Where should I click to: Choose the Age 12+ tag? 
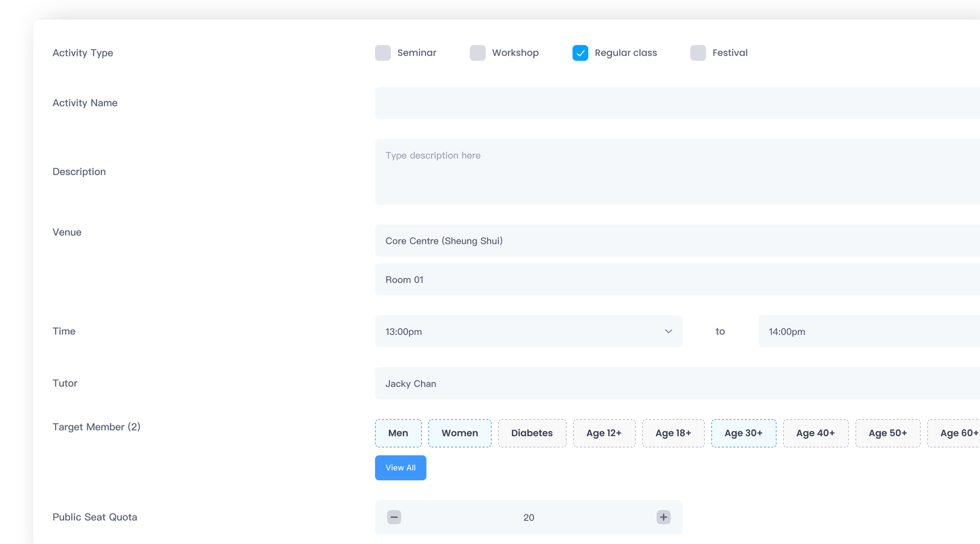(604, 433)
